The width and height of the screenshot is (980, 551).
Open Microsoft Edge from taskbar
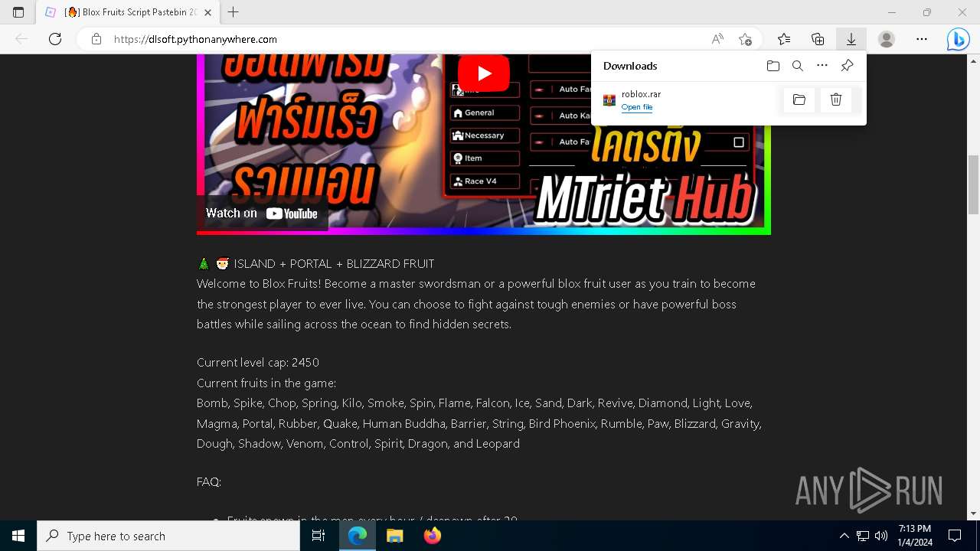[x=358, y=536]
